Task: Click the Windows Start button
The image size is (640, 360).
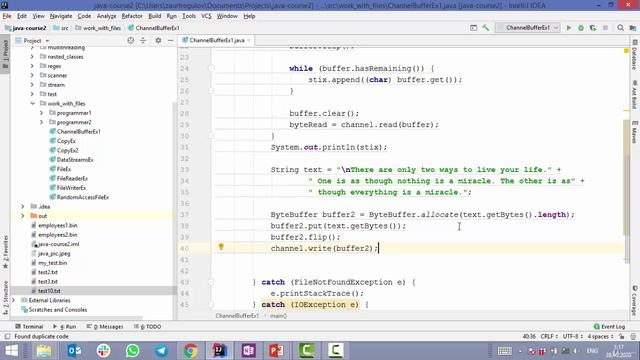Action: (11, 351)
